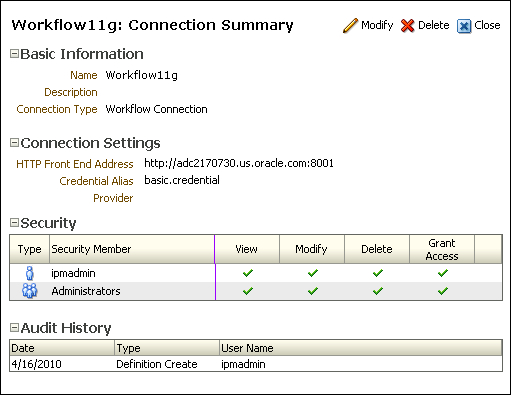The height and width of the screenshot is (395, 511).
Task: Collapse the Audit History section
Action: [14, 328]
